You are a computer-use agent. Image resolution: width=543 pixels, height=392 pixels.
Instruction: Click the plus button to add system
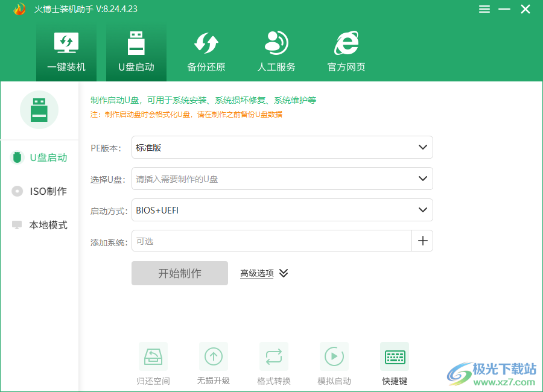click(x=422, y=241)
